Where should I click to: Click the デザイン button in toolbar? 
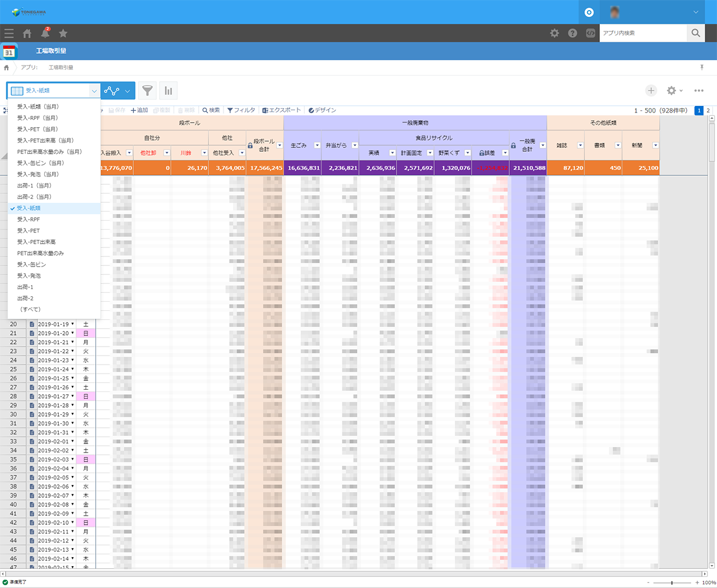coord(322,110)
